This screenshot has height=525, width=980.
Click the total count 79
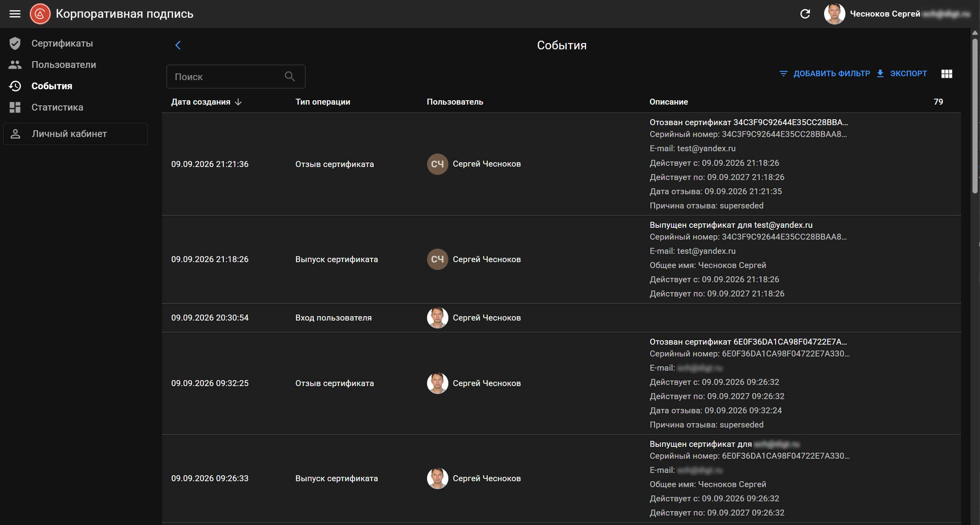click(938, 102)
